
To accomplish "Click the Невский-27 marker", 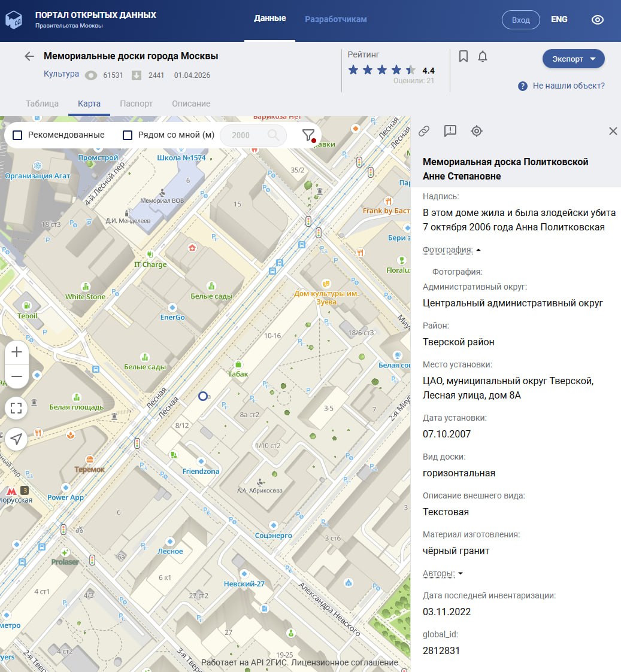I will (x=244, y=574).
